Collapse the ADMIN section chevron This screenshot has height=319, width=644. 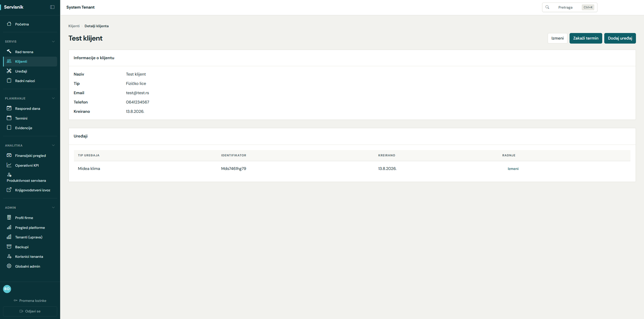tap(53, 207)
